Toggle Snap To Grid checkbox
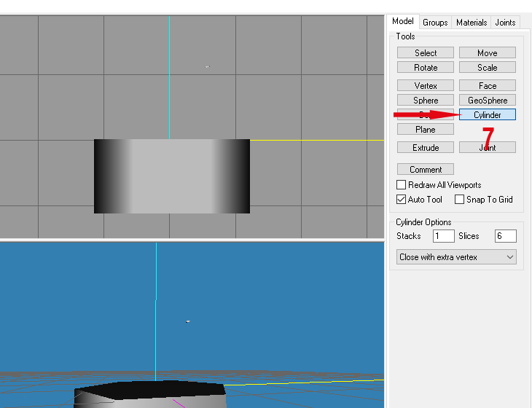The image size is (532, 408). pos(460,200)
